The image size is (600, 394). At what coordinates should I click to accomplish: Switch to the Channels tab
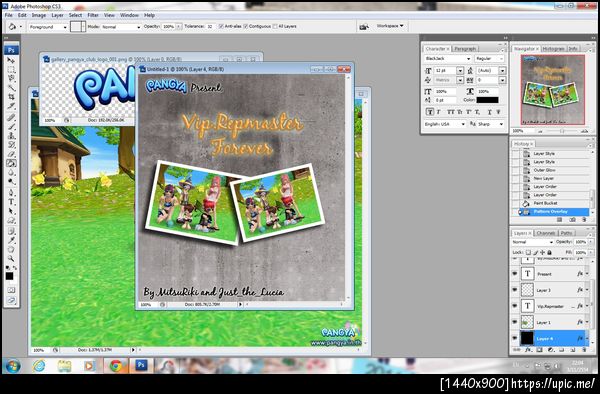(x=546, y=233)
